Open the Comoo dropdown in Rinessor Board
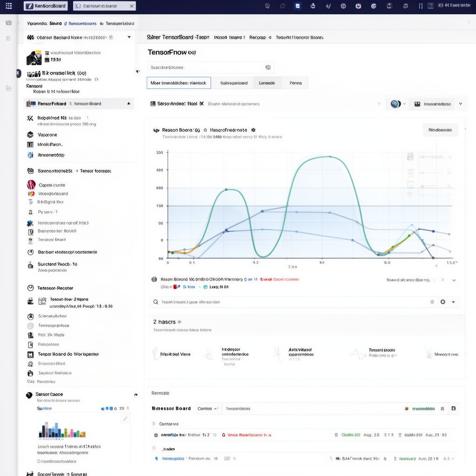 click(x=208, y=409)
